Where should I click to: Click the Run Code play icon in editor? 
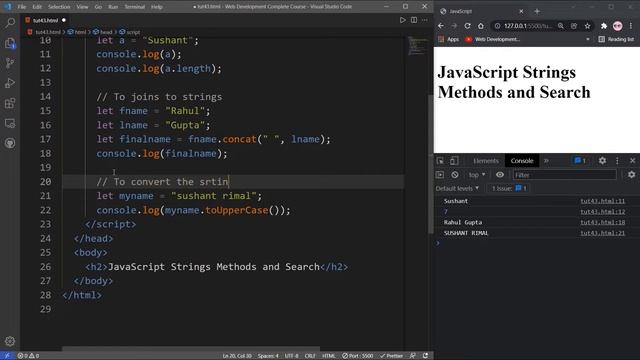pyautogui.click(x=402, y=20)
